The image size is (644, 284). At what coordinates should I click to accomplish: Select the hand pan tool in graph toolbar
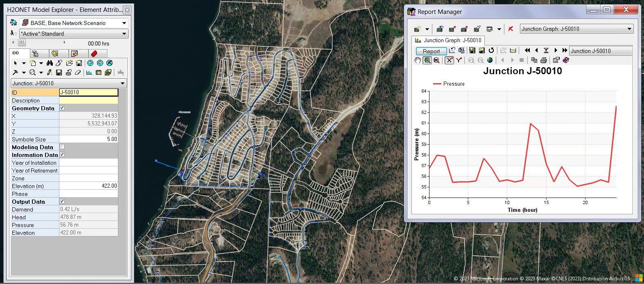(x=417, y=60)
